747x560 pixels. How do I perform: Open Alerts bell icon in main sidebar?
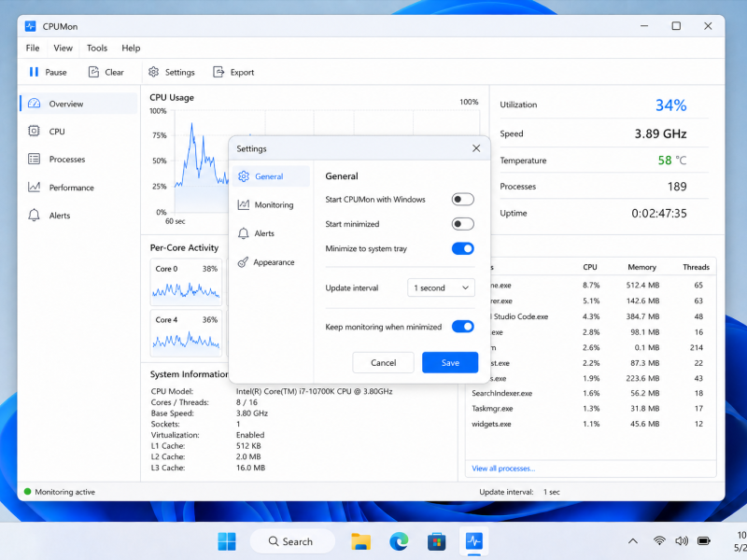pos(34,216)
